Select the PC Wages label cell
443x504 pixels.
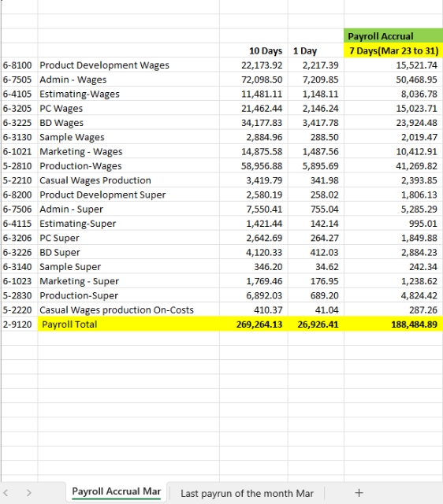[128, 109]
